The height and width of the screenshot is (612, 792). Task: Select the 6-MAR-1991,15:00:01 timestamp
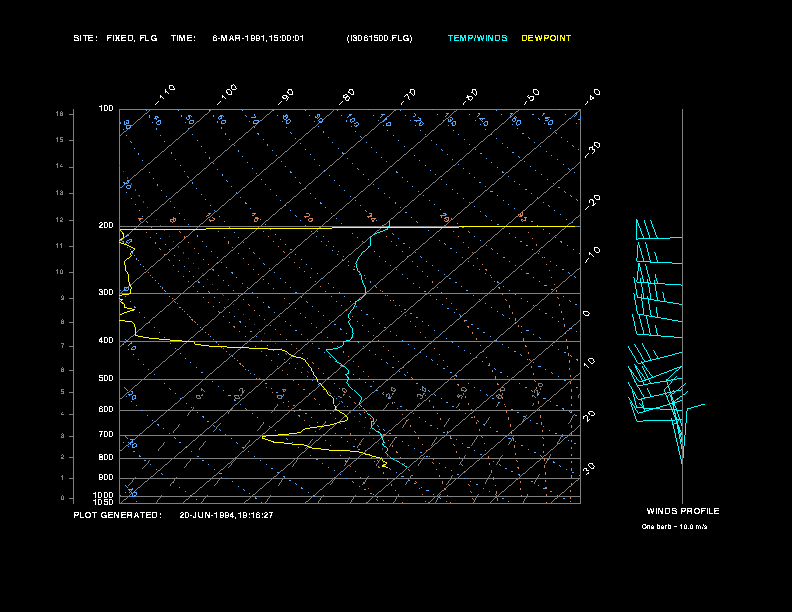(258, 38)
